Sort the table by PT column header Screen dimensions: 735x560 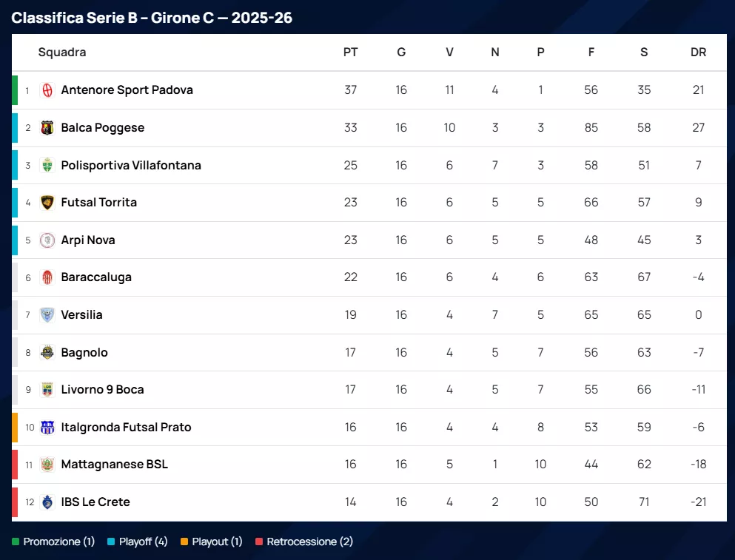[x=350, y=53]
